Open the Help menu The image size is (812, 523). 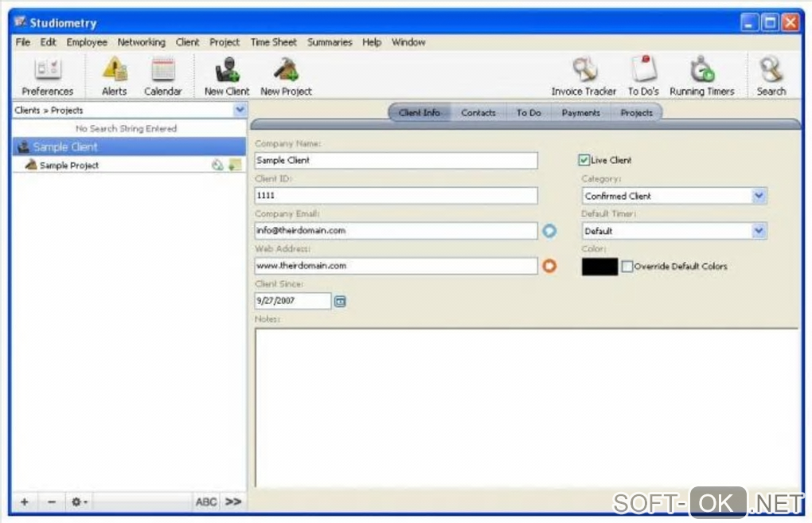pyautogui.click(x=371, y=42)
